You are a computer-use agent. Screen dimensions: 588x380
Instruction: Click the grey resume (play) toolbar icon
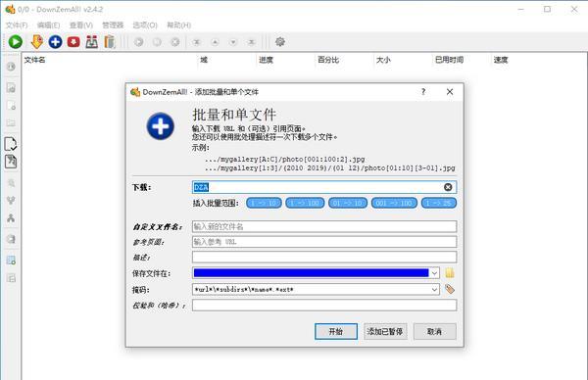click(139, 42)
